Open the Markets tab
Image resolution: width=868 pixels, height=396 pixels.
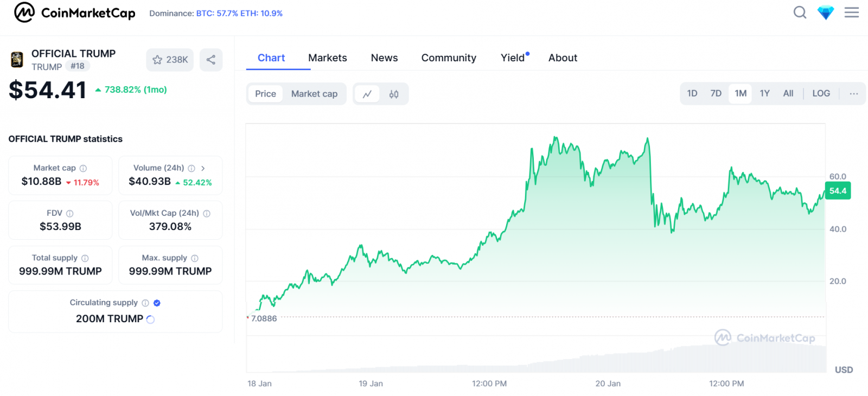[327, 58]
